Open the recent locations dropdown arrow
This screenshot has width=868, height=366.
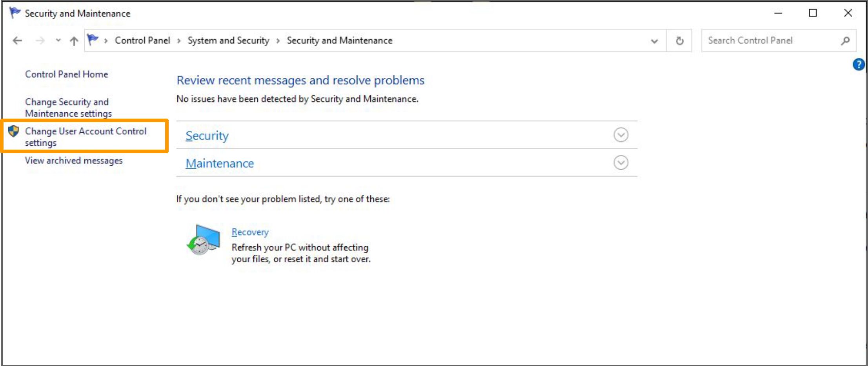coord(58,40)
